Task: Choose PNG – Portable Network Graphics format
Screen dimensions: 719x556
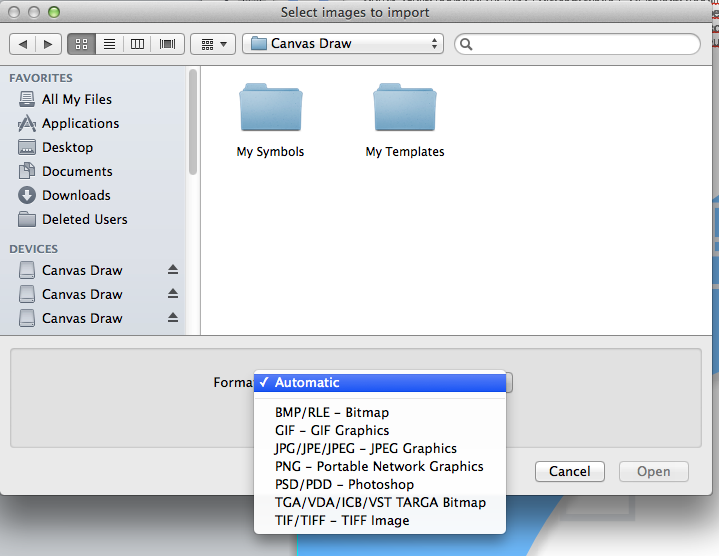Action: 380,467
